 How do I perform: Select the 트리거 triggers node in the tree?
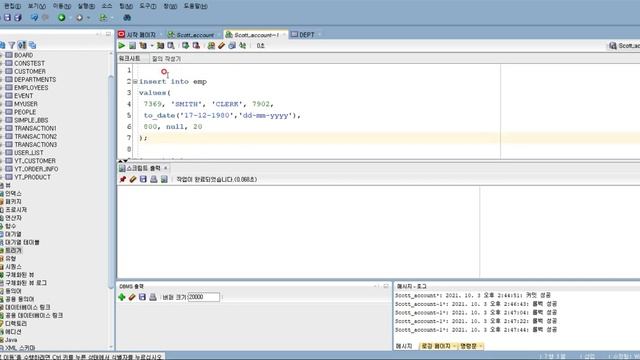point(13,250)
